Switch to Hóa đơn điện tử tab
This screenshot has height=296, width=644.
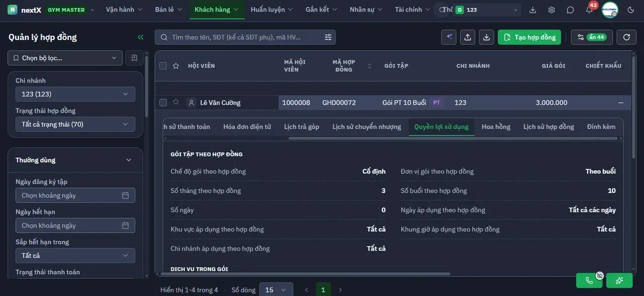[x=247, y=127]
